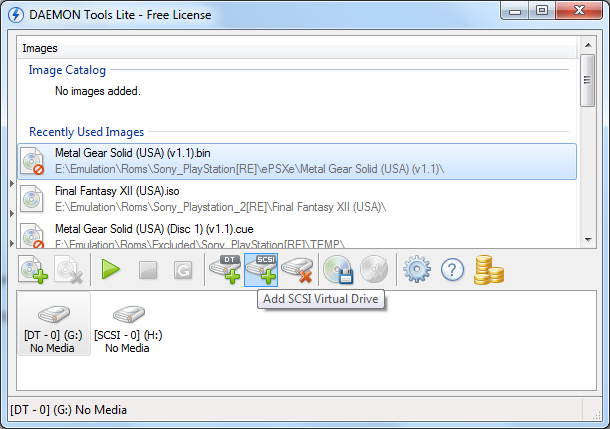Click the gold coins license icon
This screenshot has height=429, width=610.
pyautogui.click(x=489, y=269)
